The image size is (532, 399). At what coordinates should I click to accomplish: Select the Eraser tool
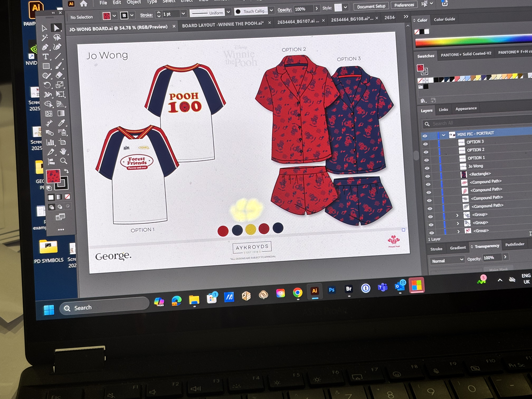point(59,75)
